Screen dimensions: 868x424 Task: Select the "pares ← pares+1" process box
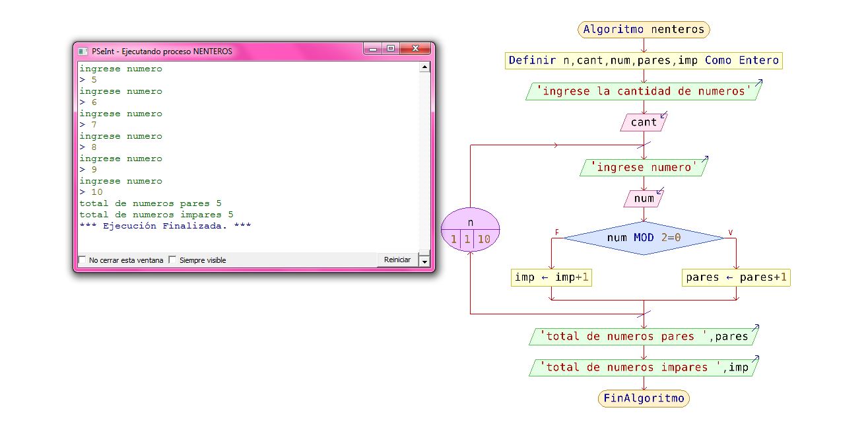tap(735, 277)
